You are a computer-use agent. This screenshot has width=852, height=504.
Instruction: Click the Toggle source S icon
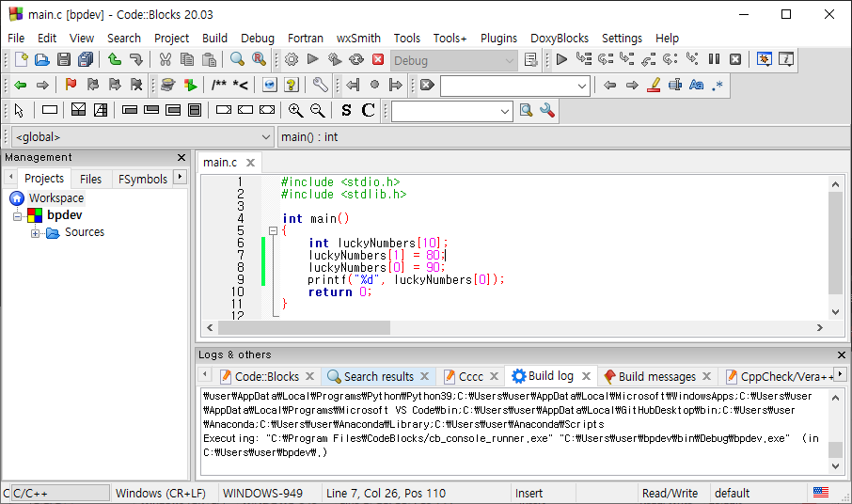coord(346,110)
